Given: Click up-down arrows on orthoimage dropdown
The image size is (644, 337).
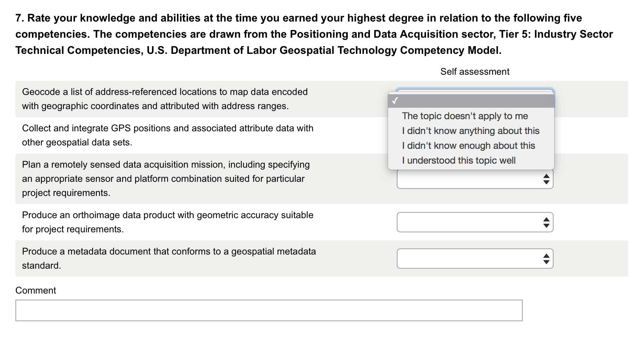Looking at the screenshot, I should (x=546, y=222).
